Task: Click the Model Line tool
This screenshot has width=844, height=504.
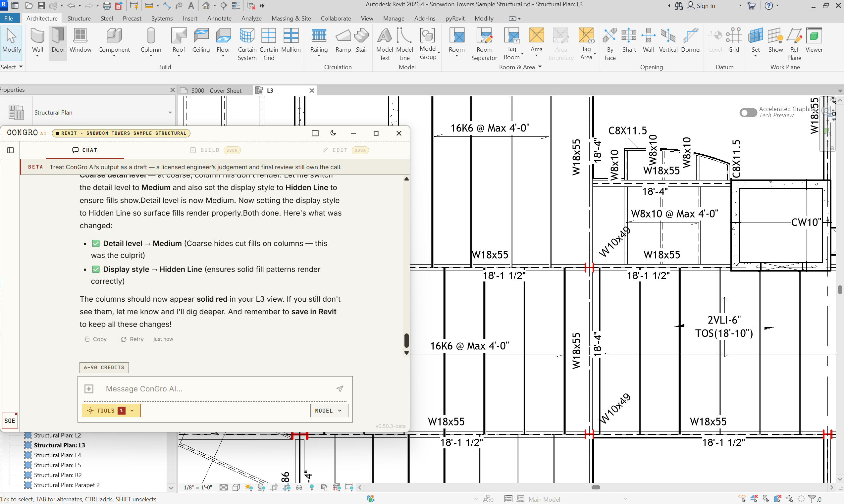Action: [404, 44]
